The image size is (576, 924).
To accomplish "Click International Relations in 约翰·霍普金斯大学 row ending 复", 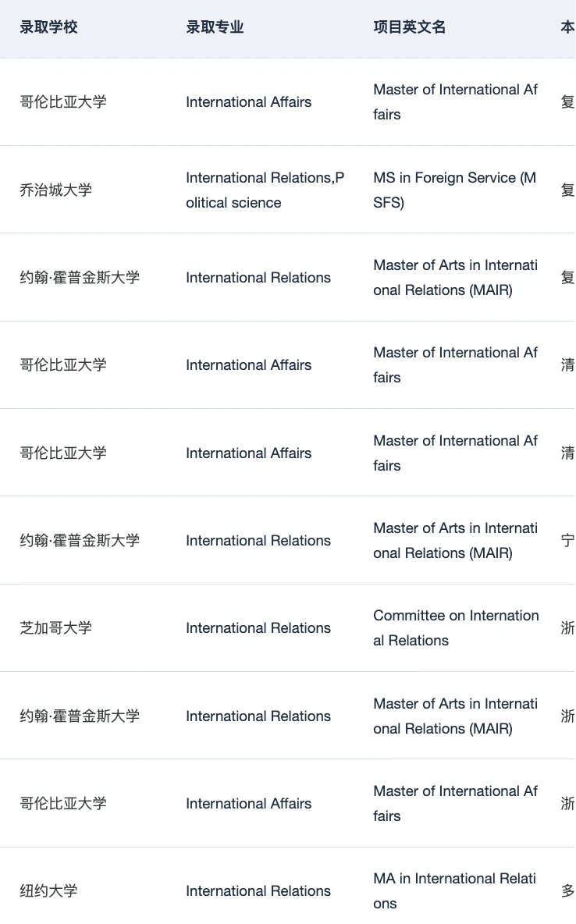I will click(x=258, y=278).
